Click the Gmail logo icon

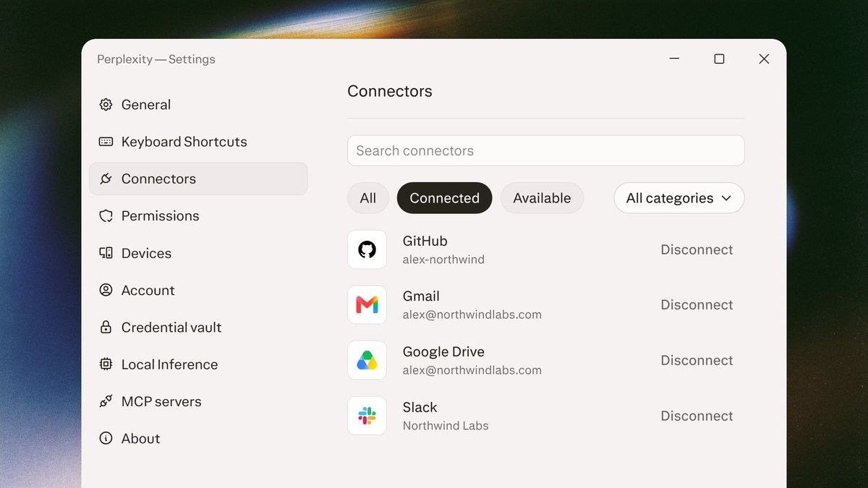(x=367, y=305)
